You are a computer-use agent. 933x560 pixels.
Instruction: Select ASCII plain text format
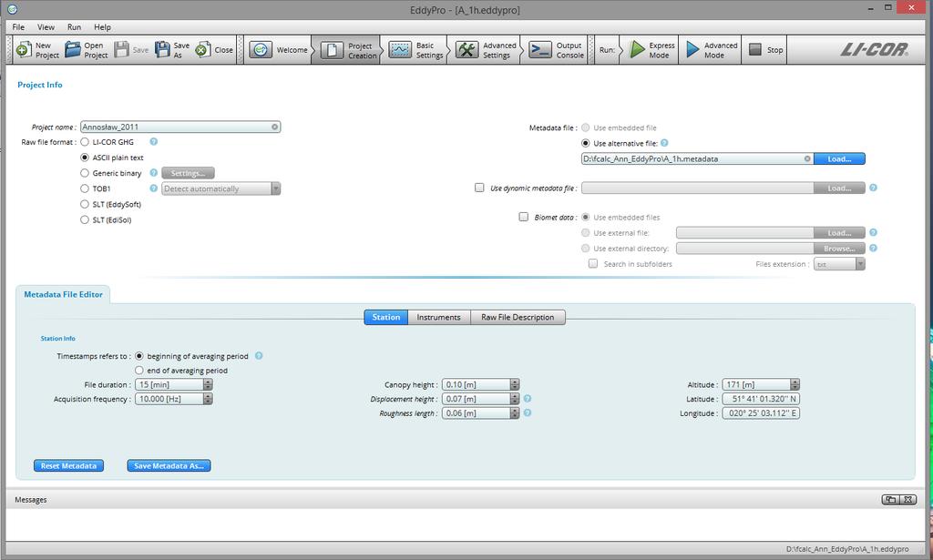[85, 157]
